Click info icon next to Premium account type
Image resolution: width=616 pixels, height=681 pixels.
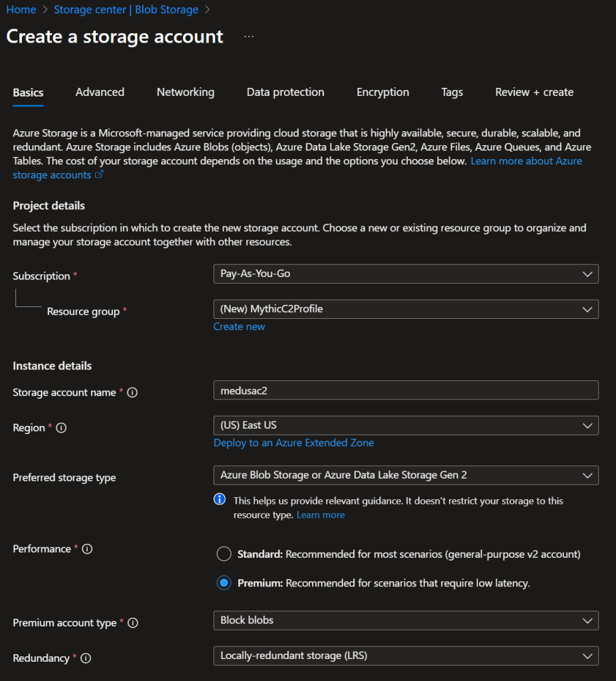[x=133, y=623]
